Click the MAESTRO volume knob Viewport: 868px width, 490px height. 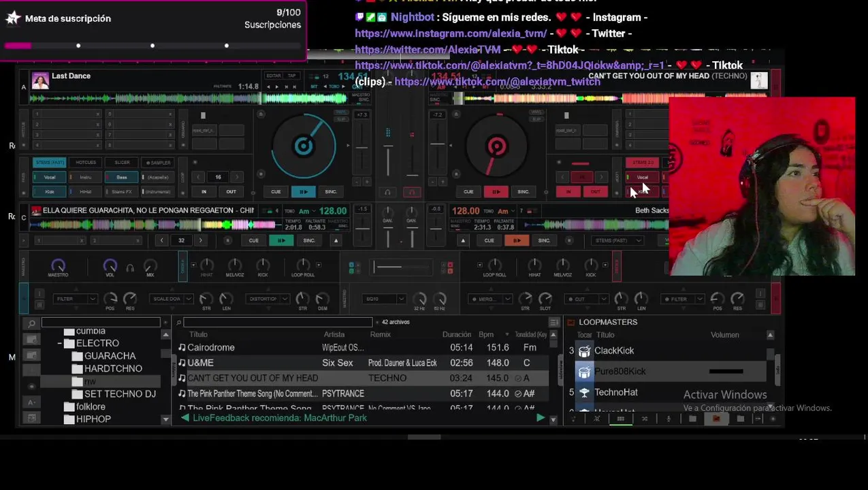click(x=58, y=265)
